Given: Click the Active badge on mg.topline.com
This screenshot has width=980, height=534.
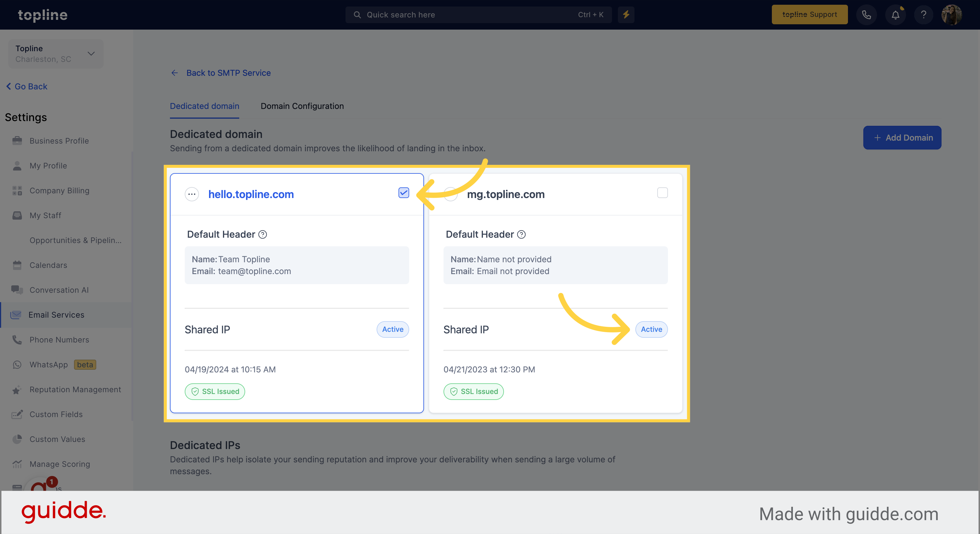Looking at the screenshot, I should (651, 329).
